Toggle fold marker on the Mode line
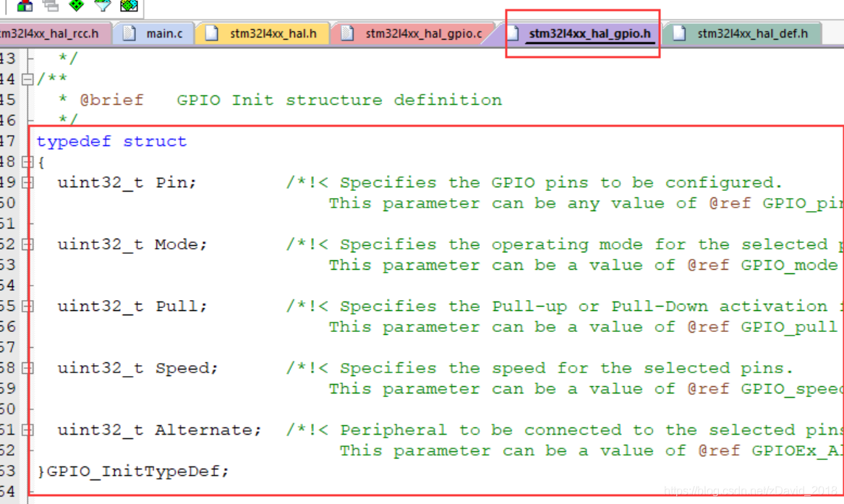 point(27,244)
